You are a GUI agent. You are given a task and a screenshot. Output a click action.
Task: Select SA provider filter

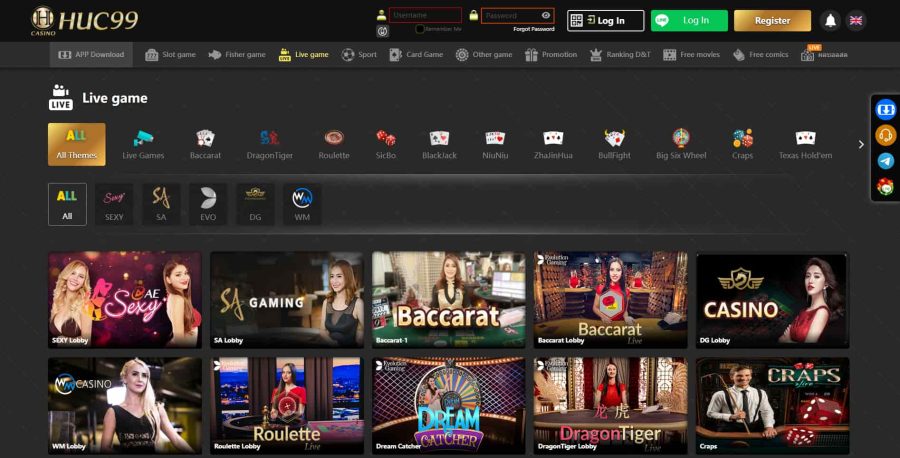pos(161,204)
